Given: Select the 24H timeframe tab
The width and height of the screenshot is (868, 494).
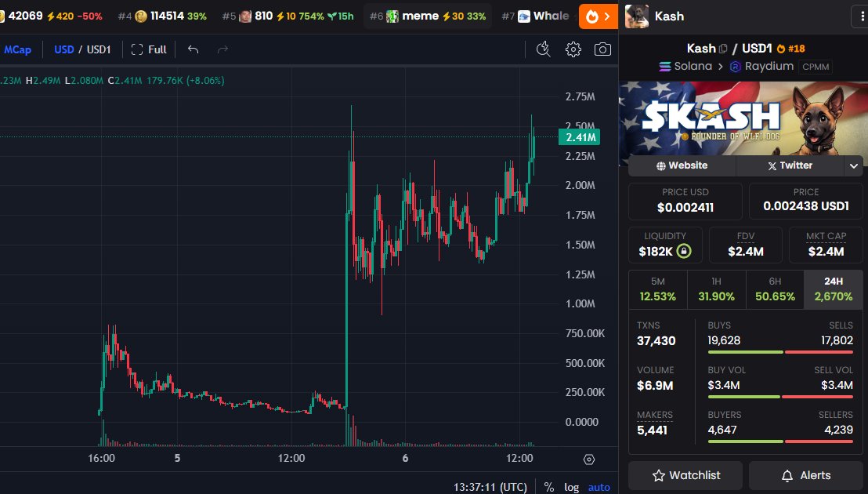Looking at the screenshot, I should tap(833, 289).
